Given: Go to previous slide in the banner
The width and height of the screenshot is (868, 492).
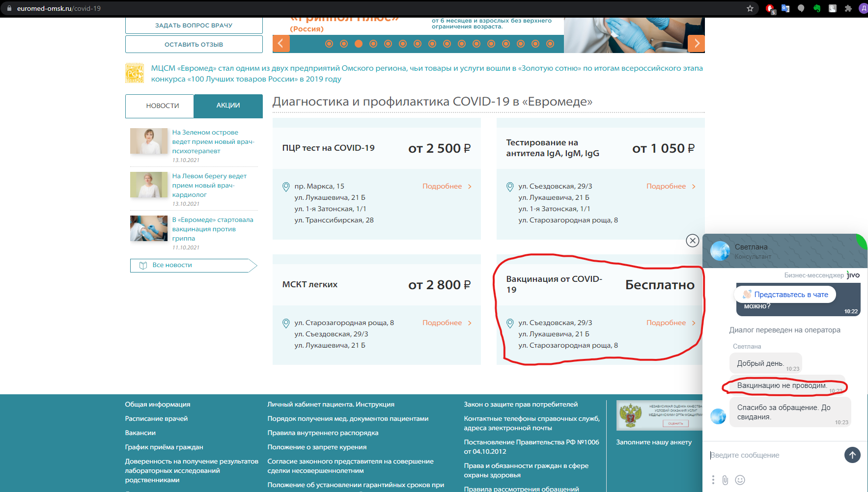Looking at the screenshot, I should tap(281, 44).
